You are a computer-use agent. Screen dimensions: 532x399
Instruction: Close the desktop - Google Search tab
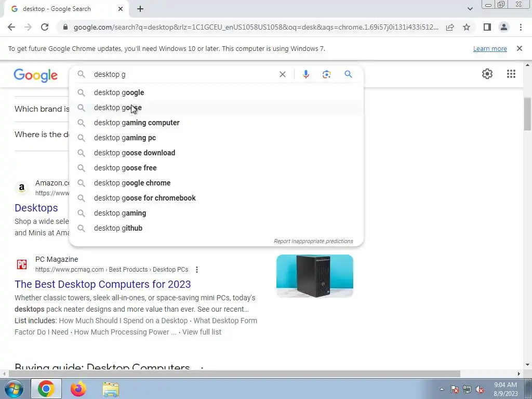click(121, 9)
